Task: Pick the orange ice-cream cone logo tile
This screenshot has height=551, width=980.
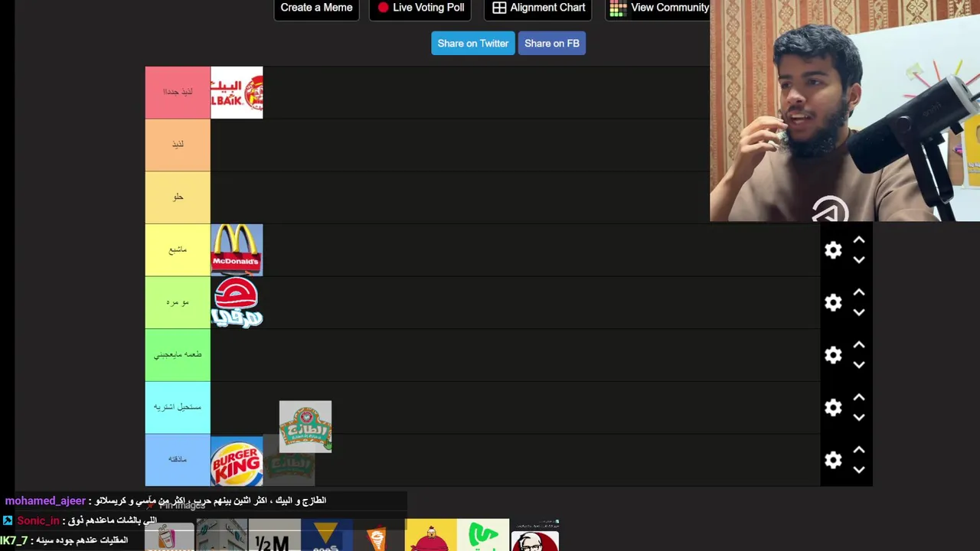Action: pyautogui.click(x=378, y=535)
